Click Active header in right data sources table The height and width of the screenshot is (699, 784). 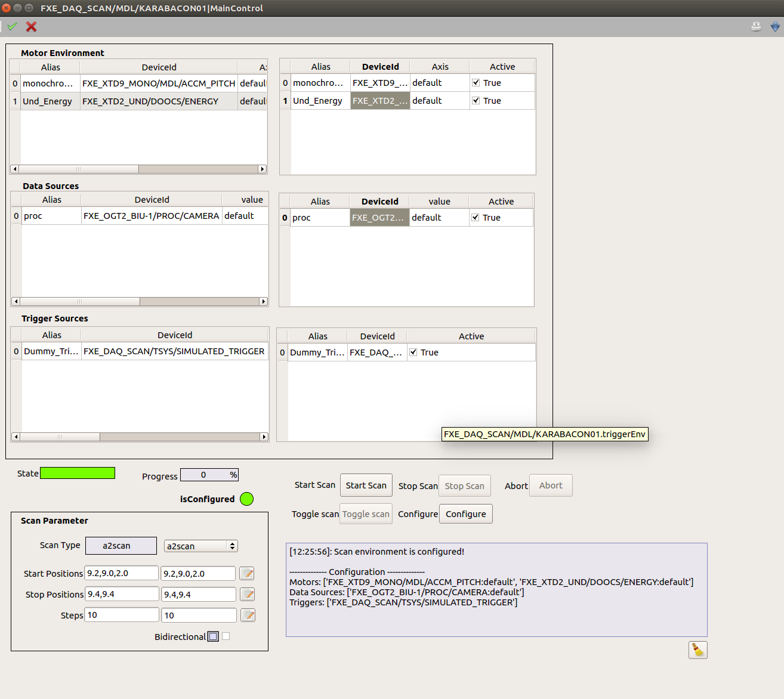[501, 202]
